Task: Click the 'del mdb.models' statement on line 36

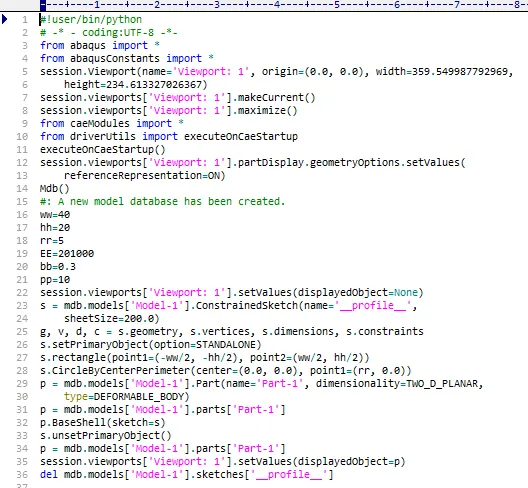Action: pyautogui.click(x=187, y=475)
